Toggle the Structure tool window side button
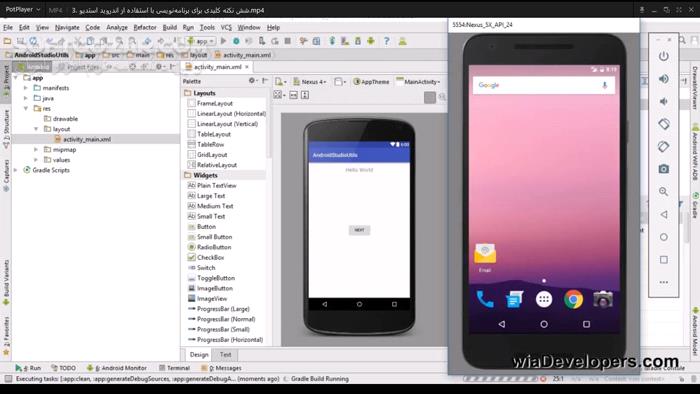The height and width of the screenshot is (394, 700). click(x=6, y=129)
